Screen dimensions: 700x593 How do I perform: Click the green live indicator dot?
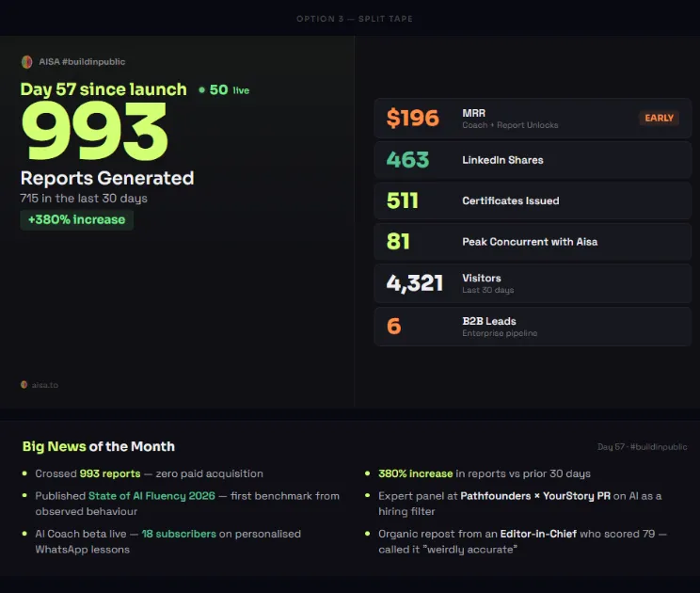pos(201,90)
